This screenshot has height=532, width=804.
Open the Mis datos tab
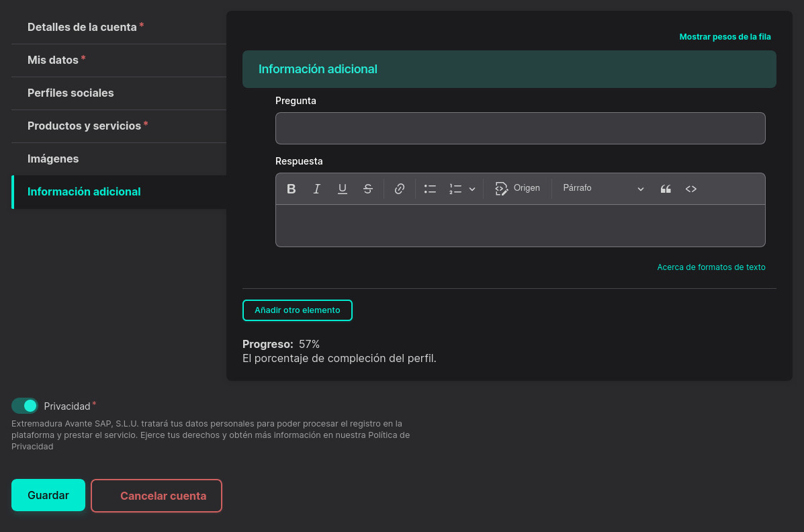pyautogui.click(x=53, y=60)
